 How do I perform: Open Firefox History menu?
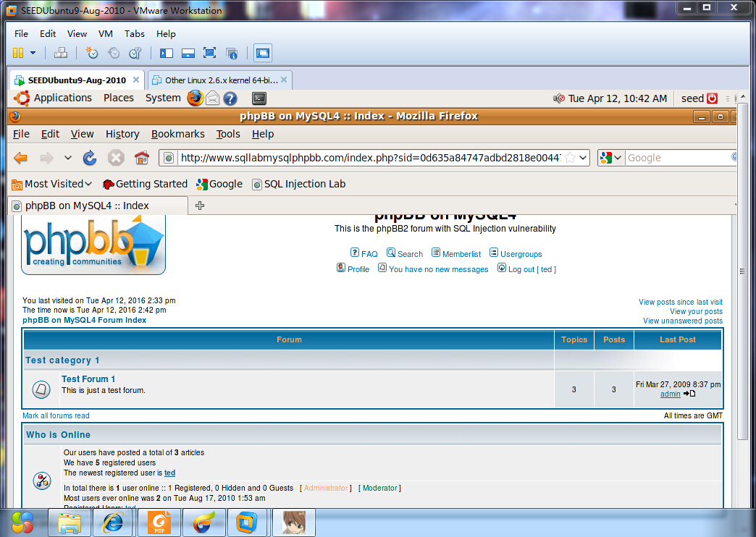tap(122, 134)
